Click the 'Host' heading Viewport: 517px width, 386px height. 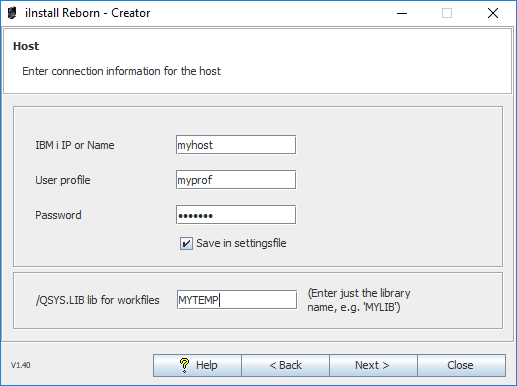[x=26, y=46]
